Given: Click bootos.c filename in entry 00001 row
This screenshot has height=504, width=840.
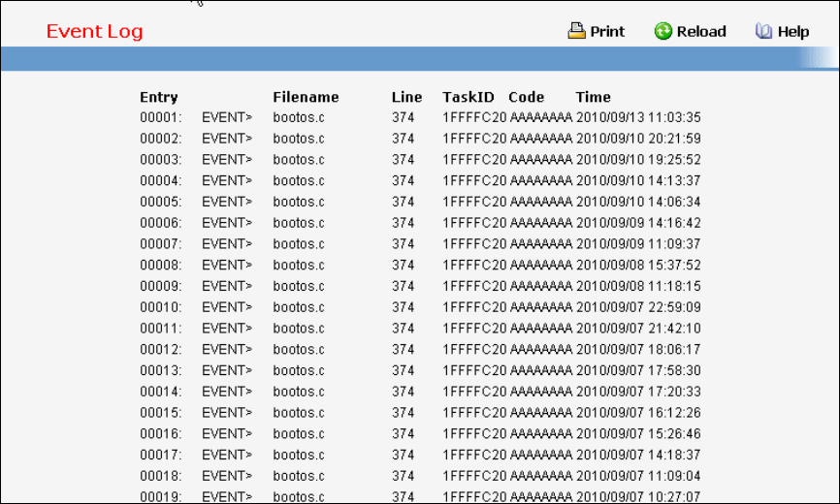Looking at the screenshot, I should coord(299,117).
